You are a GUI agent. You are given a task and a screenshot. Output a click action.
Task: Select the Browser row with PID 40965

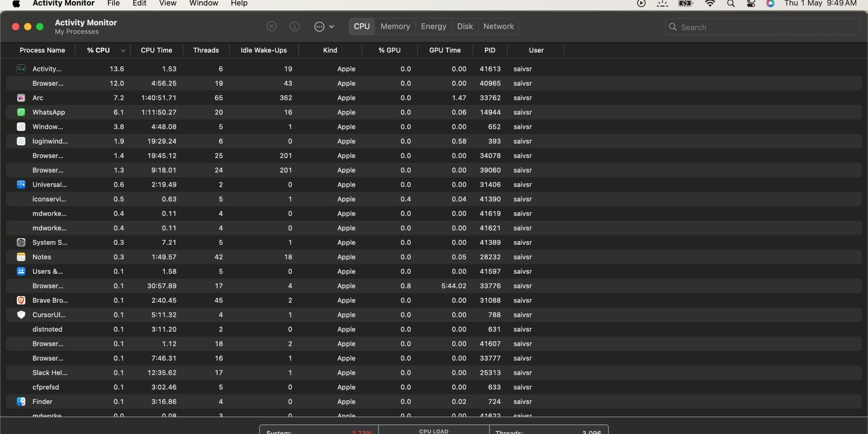point(434,83)
